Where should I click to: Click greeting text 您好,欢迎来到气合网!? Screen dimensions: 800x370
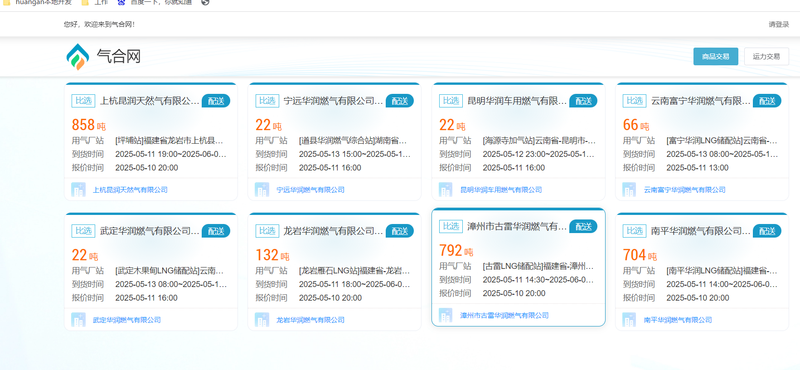(x=99, y=24)
